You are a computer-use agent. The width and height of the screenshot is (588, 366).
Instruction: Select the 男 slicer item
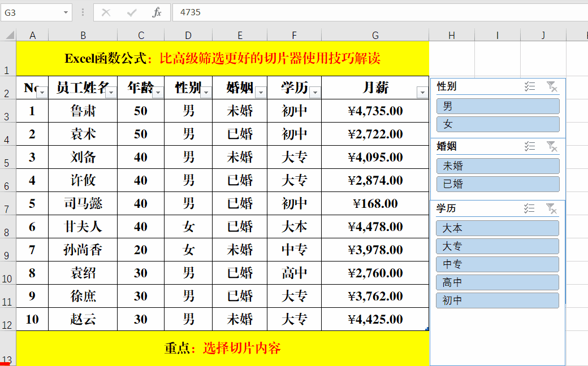(498, 106)
